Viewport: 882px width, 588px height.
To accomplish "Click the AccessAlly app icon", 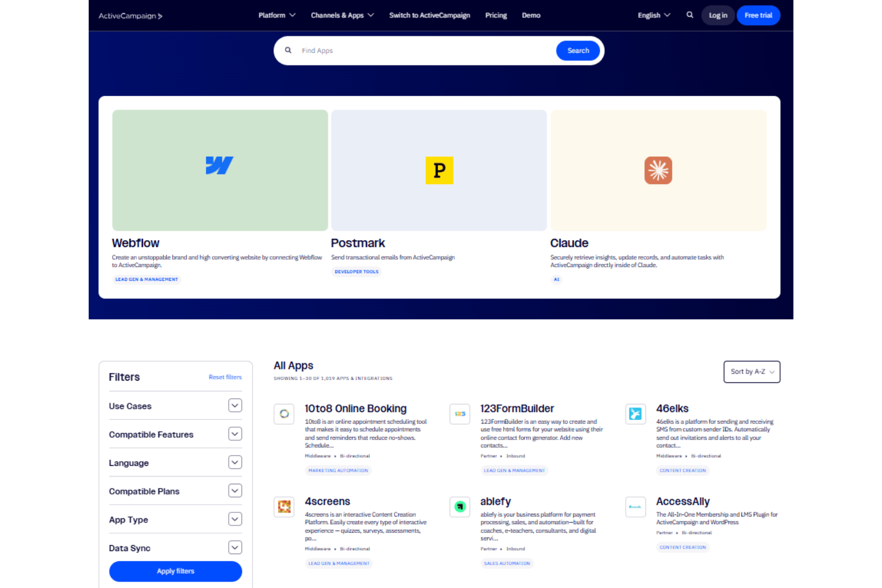I will (x=636, y=507).
